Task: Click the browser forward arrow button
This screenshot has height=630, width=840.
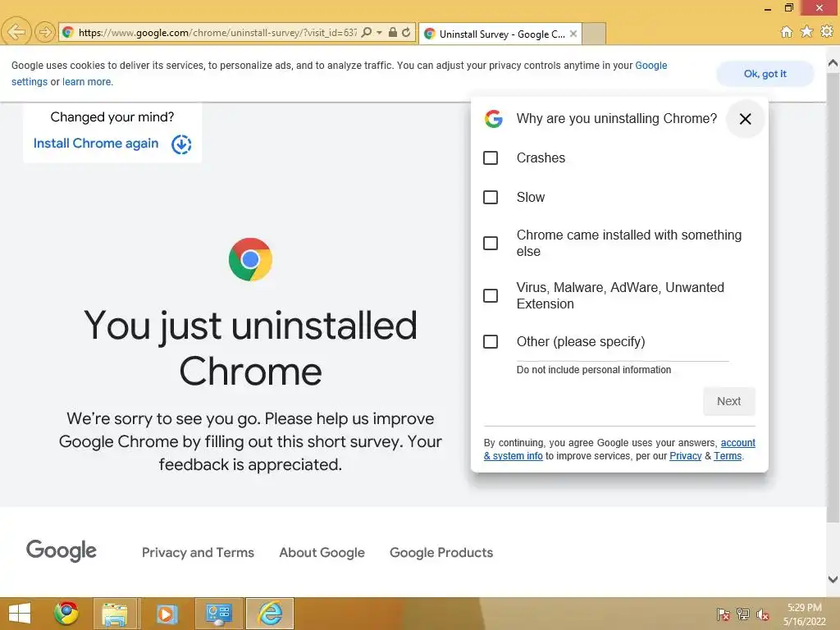Action: (x=45, y=33)
